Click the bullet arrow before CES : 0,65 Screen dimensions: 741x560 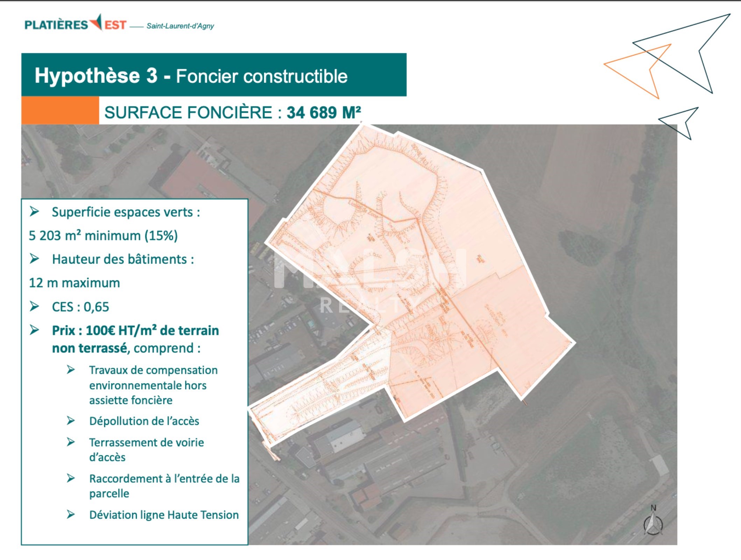(x=34, y=306)
